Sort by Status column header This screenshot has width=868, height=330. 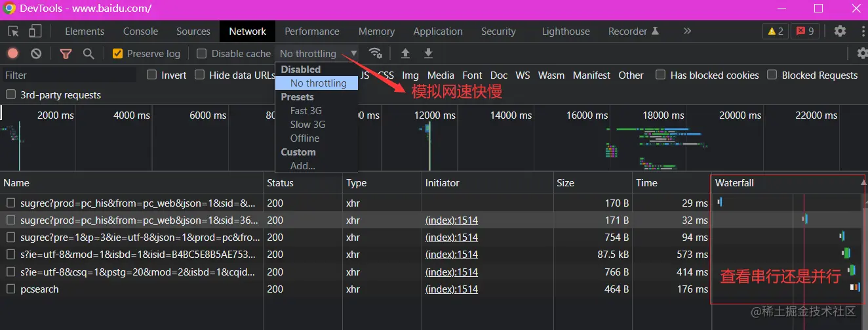303,183
